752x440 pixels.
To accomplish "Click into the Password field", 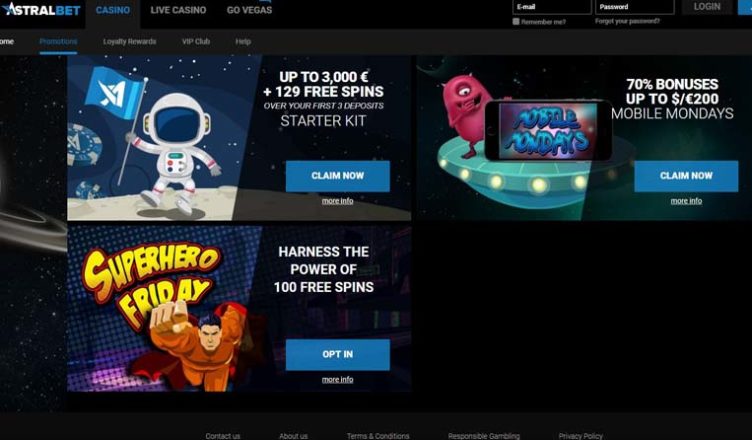I will pos(634,7).
